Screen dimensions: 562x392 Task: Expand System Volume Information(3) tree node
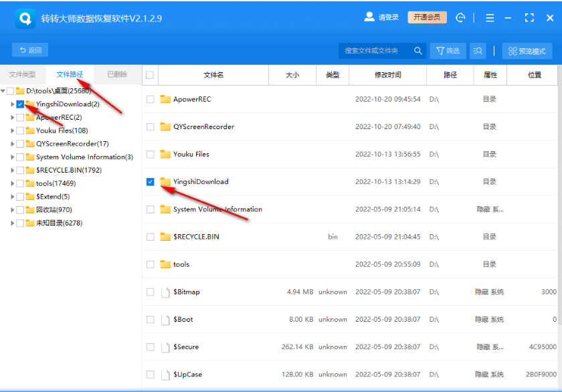coord(12,157)
